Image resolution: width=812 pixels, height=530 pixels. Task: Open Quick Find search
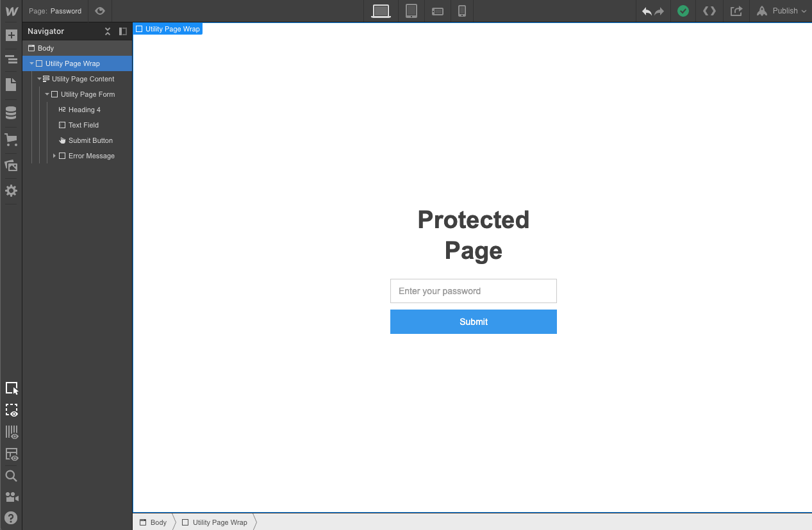(x=10, y=476)
